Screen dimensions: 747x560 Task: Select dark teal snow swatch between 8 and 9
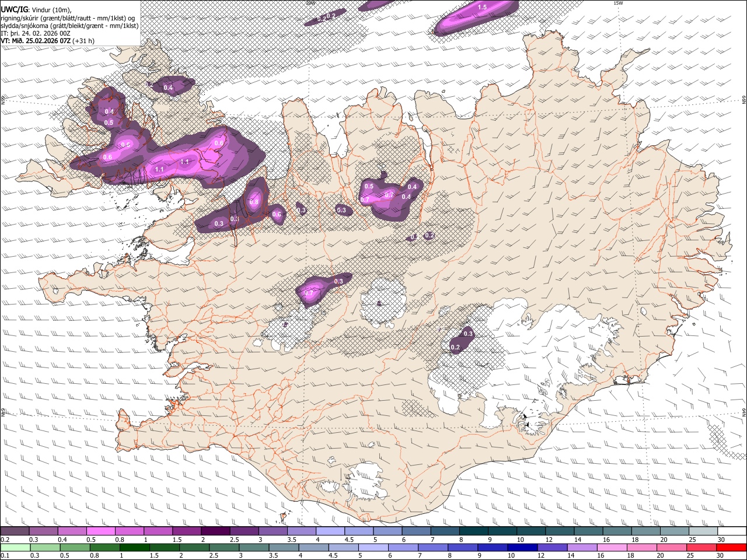[x=473, y=531]
